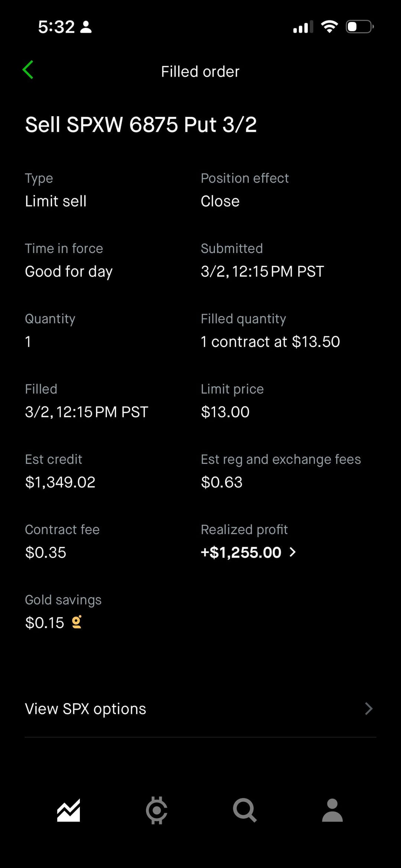
Task: Tap the green back arrow
Action: (x=28, y=70)
